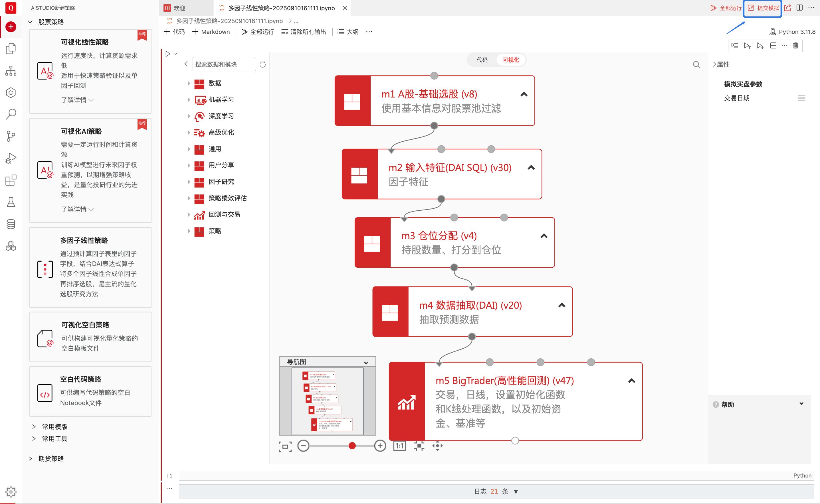Expand the 机器学习 module category

tap(221, 100)
